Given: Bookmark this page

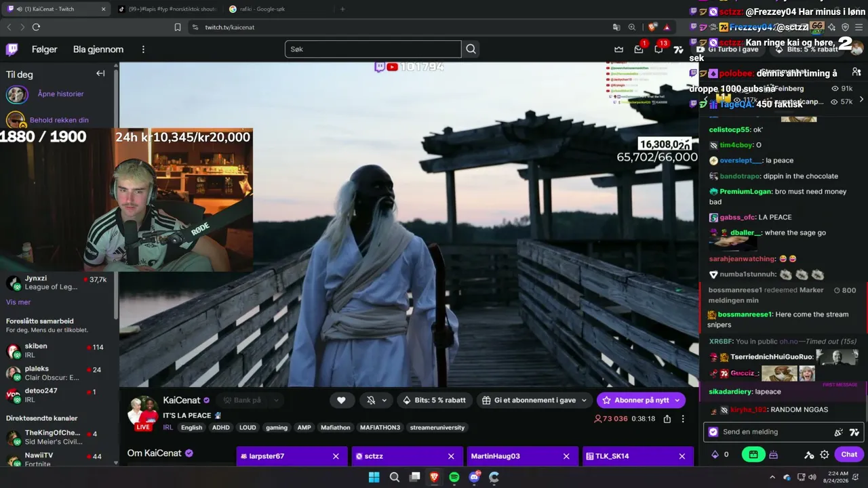Looking at the screenshot, I should (x=178, y=27).
